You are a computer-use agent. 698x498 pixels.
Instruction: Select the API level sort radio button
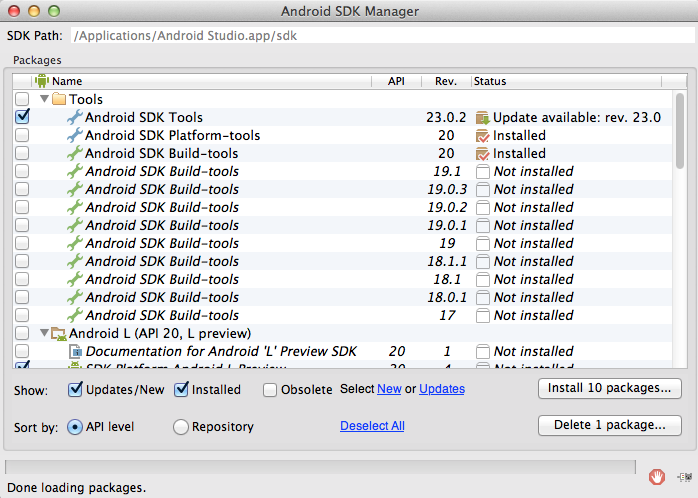[x=75, y=427]
